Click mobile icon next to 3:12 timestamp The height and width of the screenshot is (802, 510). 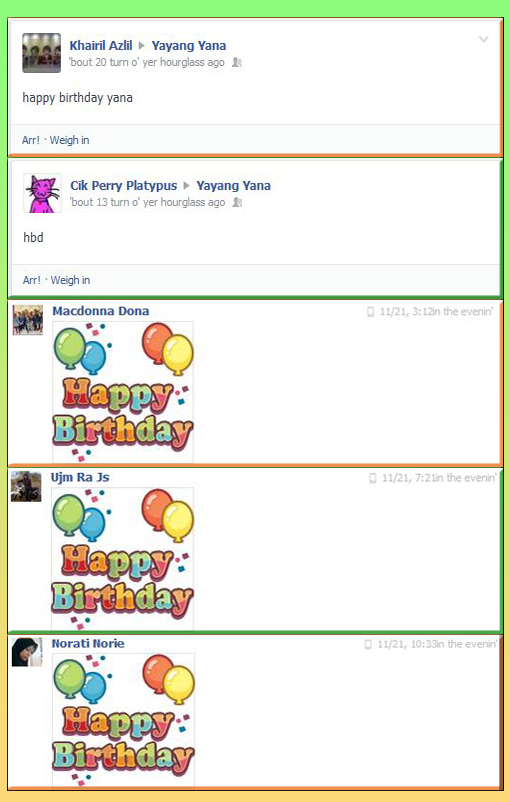coord(371,312)
